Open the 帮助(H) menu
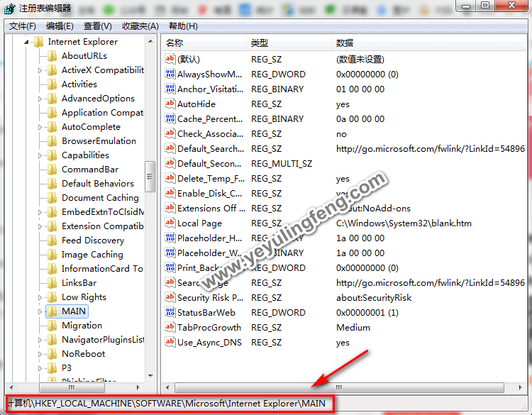 click(x=183, y=26)
